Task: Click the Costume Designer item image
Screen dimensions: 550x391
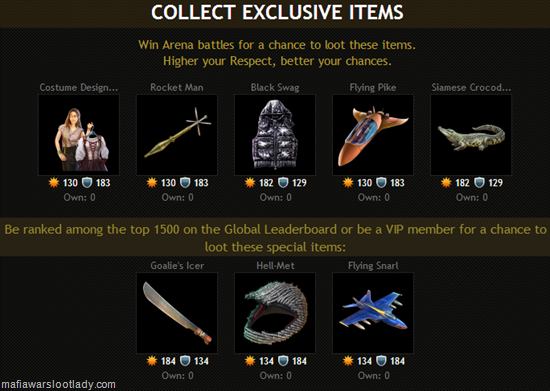Action: point(79,135)
